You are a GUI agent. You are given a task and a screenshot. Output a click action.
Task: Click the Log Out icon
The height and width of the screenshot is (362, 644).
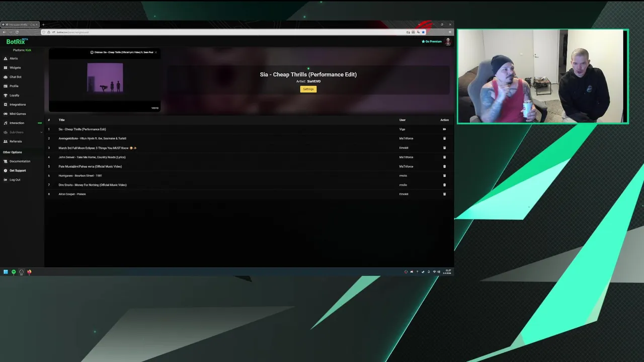6,179
